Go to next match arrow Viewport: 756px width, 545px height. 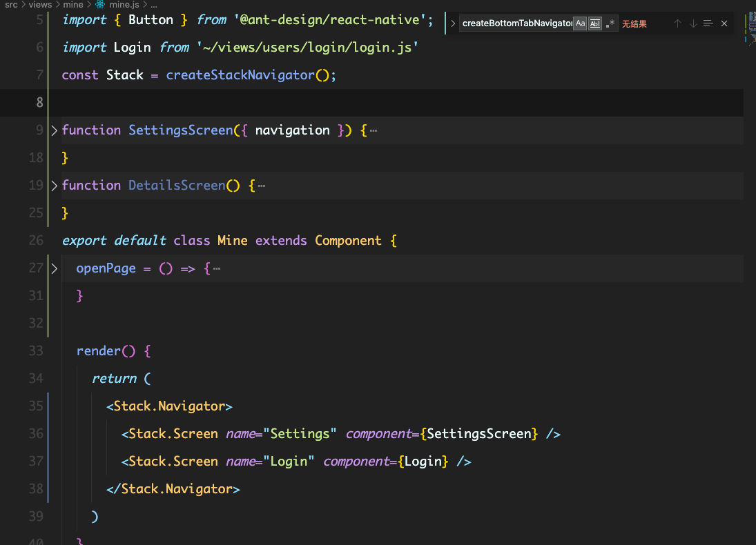click(x=693, y=23)
